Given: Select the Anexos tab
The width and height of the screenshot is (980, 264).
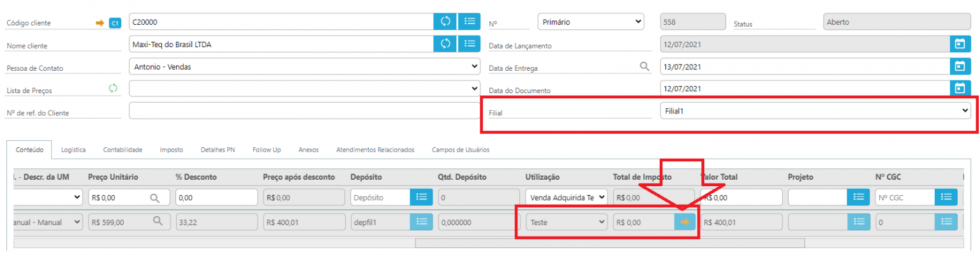Looking at the screenshot, I should tap(308, 150).
